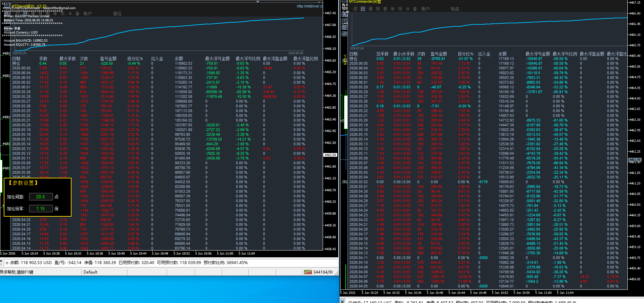Click the 禁 disable icon in MTCommander sidebar

pos(344,27)
